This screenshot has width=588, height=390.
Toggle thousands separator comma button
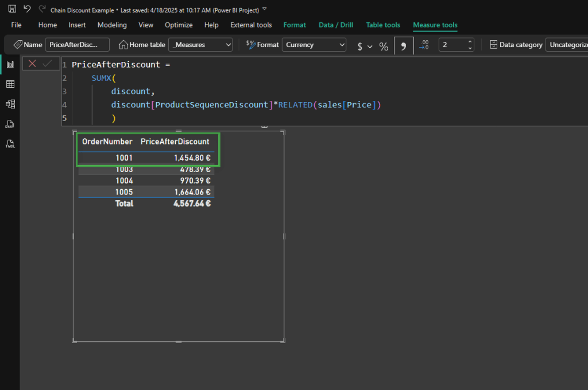[404, 45]
